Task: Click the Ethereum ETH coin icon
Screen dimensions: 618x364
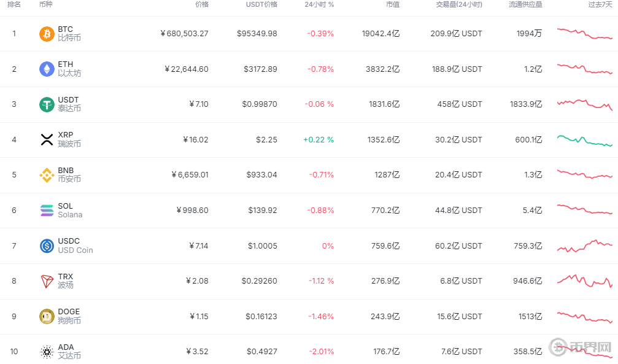Action: tap(47, 69)
